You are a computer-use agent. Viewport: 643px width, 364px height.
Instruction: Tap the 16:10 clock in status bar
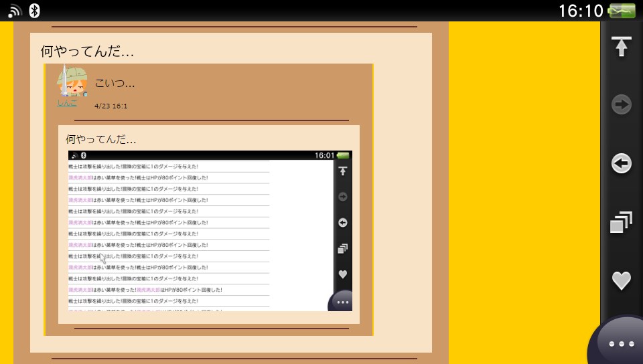[x=581, y=11]
